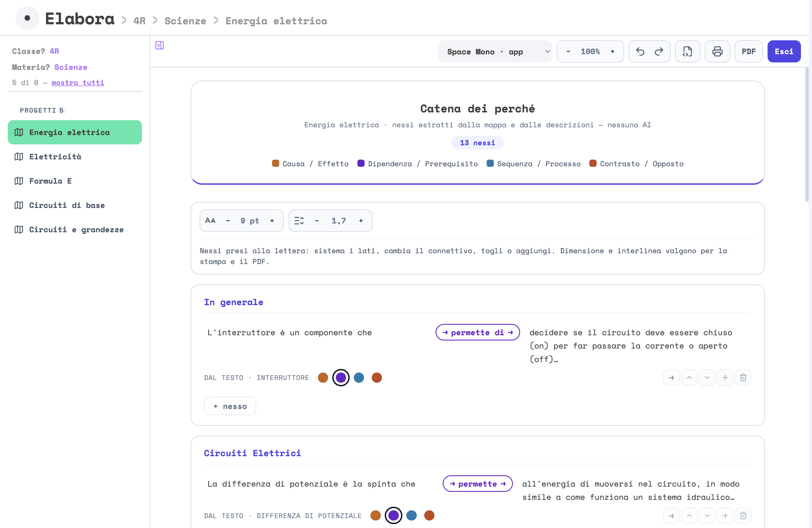Click the Elabora logo dot icon
Screen dimensions: 812x528
click(x=27, y=18)
